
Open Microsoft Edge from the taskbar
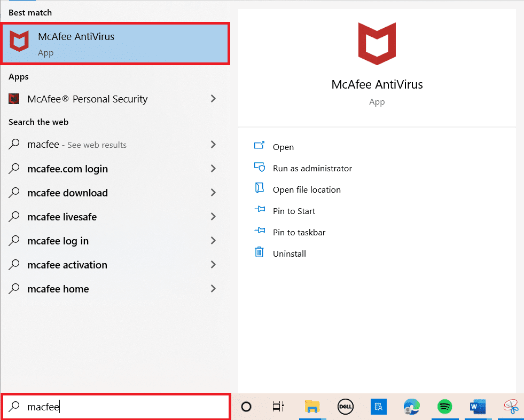tap(411, 407)
